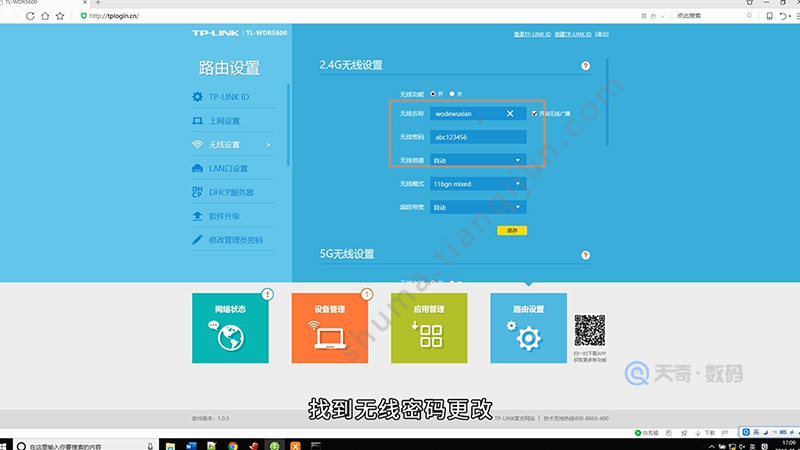
Task: Open the 软件升级 upload arrow icon
Action: [x=197, y=216]
